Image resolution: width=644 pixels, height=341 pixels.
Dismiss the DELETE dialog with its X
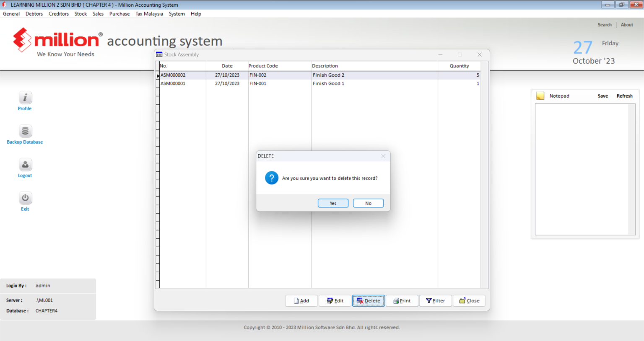383,156
